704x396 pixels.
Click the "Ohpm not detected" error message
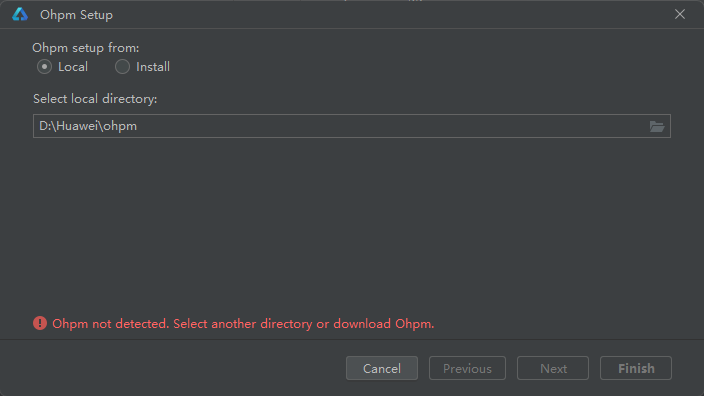pos(243,324)
